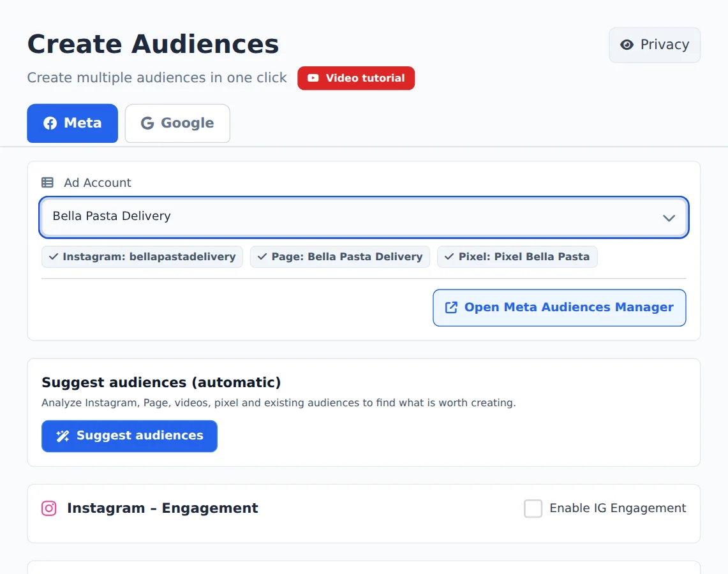Click the external link icon for Audiences Manager
Screen dimensions: 728x574
[451, 307]
